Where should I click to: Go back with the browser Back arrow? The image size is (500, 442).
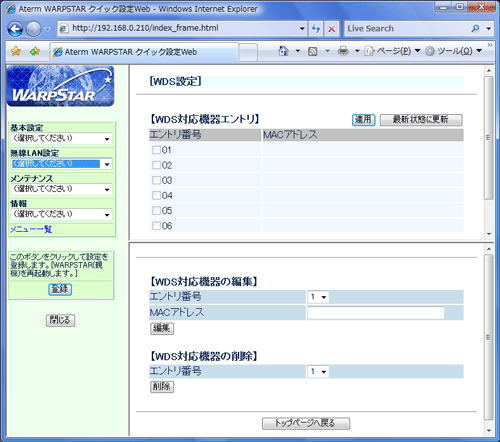[15, 29]
